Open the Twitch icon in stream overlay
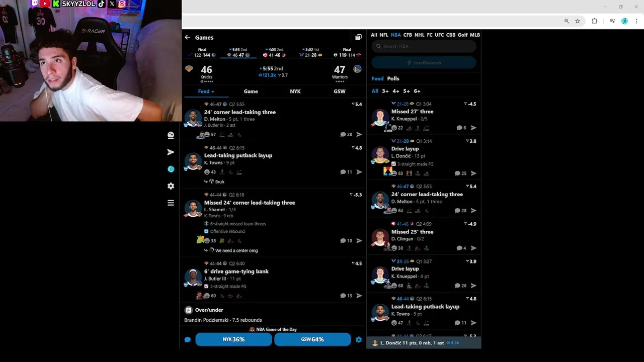Viewport: 644px width, 362px height. coord(35,4)
